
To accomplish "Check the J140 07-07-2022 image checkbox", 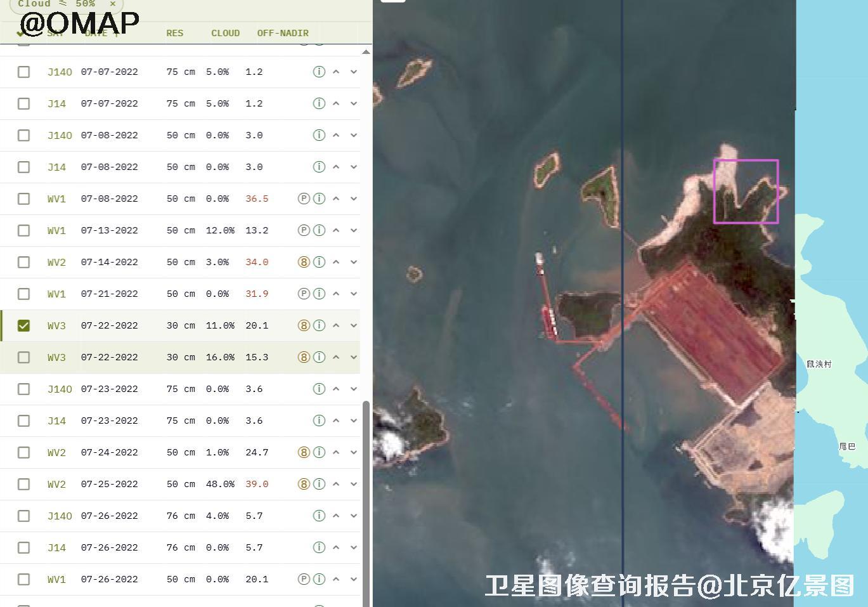I will click(23, 72).
